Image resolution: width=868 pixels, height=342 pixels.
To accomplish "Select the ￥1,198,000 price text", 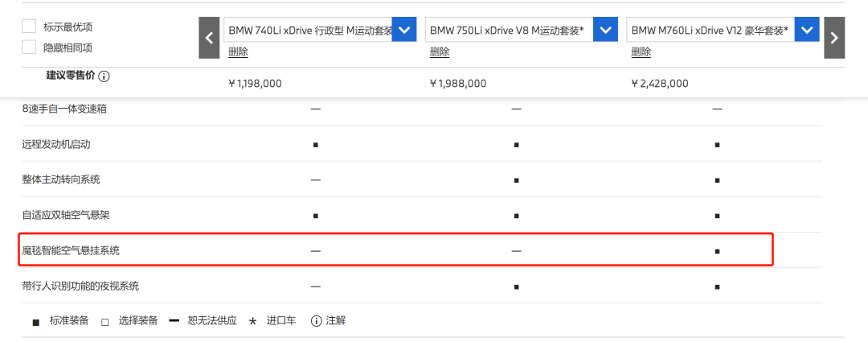I will (x=255, y=84).
